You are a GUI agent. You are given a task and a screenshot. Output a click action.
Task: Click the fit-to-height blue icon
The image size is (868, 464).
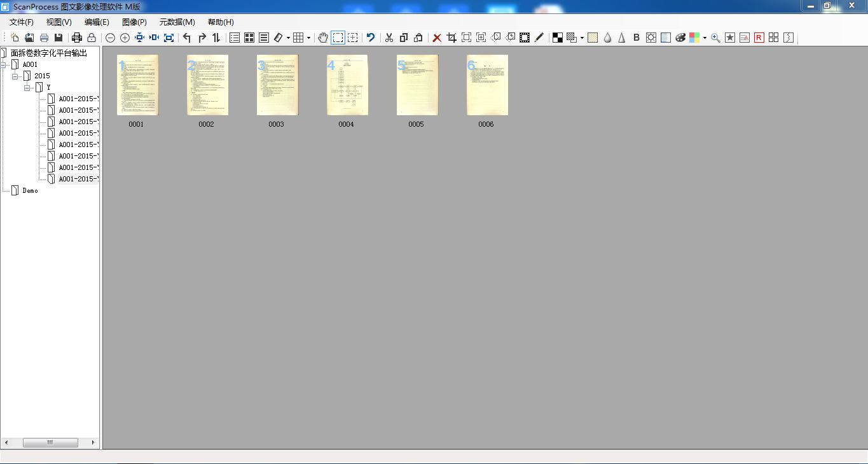(139, 38)
